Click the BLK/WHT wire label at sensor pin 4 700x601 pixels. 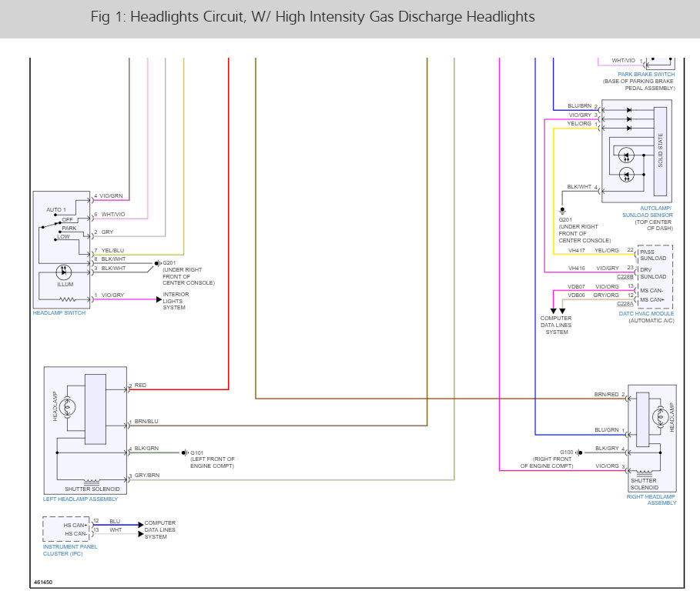[x=579, y=186]
